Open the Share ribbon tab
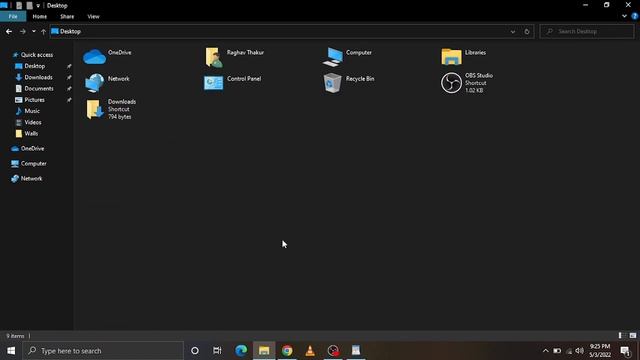The width and height of the screenshot is (640, 360). (x=67, y=16)
